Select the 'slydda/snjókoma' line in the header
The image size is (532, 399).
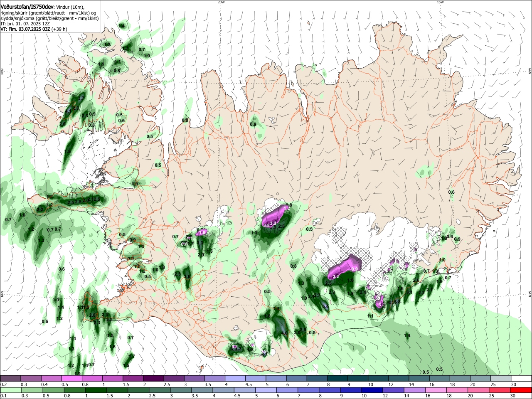tap(49, 18)
